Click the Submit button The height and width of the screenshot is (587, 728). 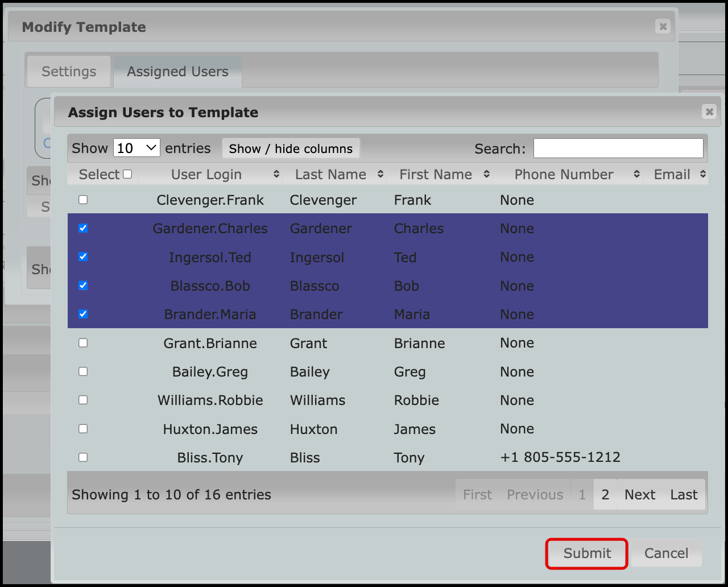(x=587, y=553)
